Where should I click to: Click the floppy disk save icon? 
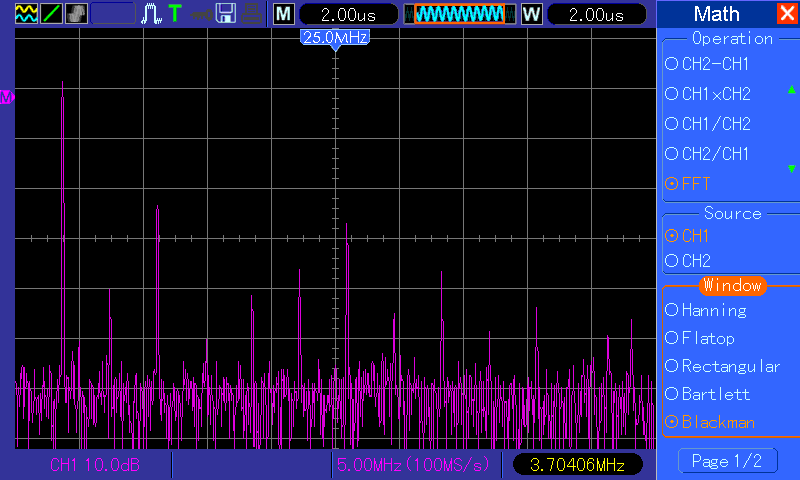click(226, 13)
